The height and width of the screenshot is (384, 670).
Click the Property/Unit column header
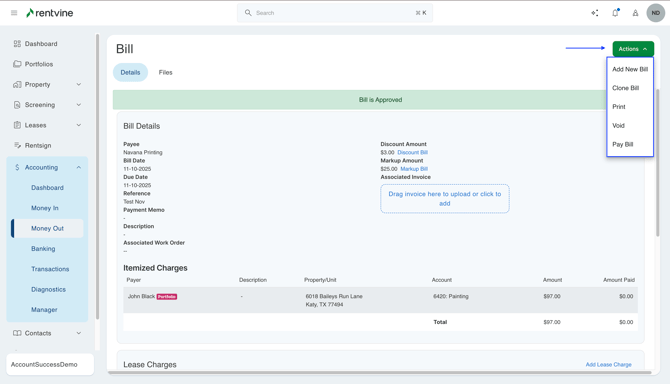[x=320, y=280]
